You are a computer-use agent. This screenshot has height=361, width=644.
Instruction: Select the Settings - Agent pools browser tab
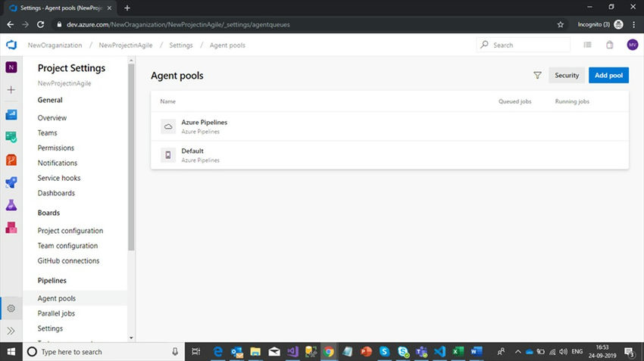click(61, 8)
